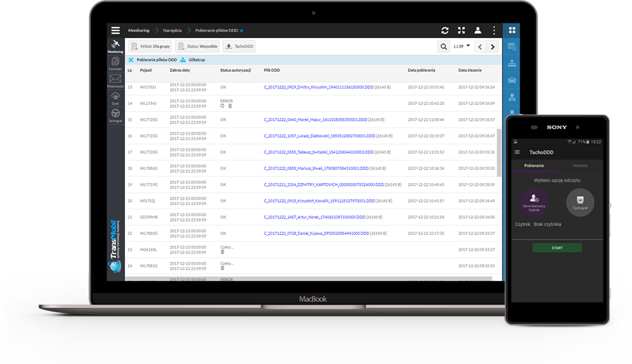
Task: Click Narzędzia in the breadcrumb
Action: [x=173, y=30]
